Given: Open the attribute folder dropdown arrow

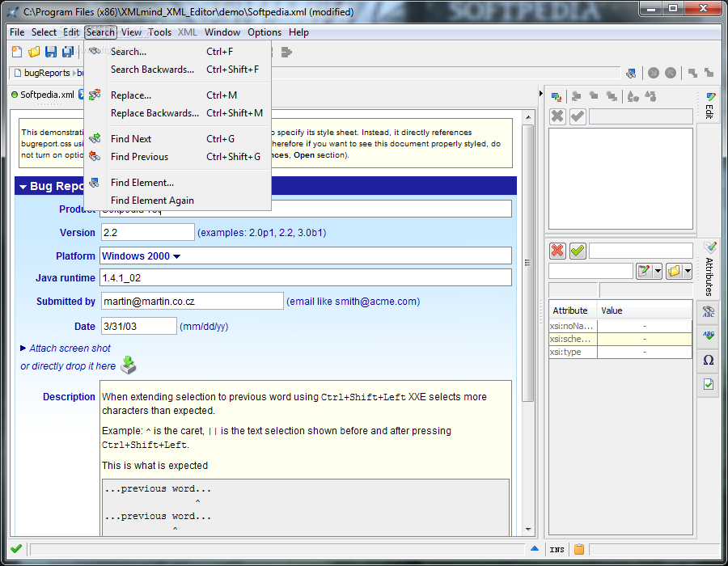Looking at the screenshot, I should click(688, 271).
